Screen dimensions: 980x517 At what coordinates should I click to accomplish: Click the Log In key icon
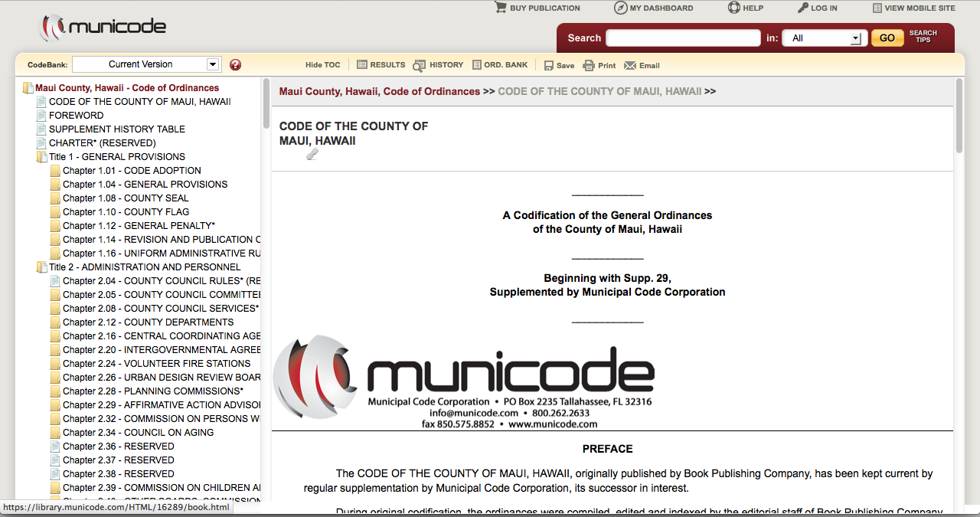[x=803, y=8]
